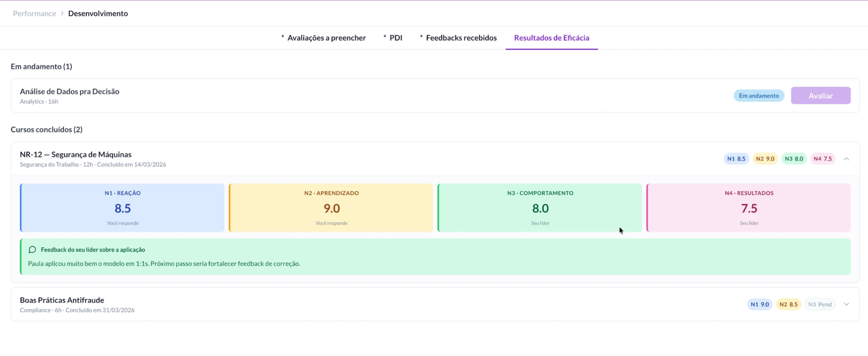Click the N4 7.5 badge for NR-12
The image size is (868, 356).
click(x=823, y=159)
